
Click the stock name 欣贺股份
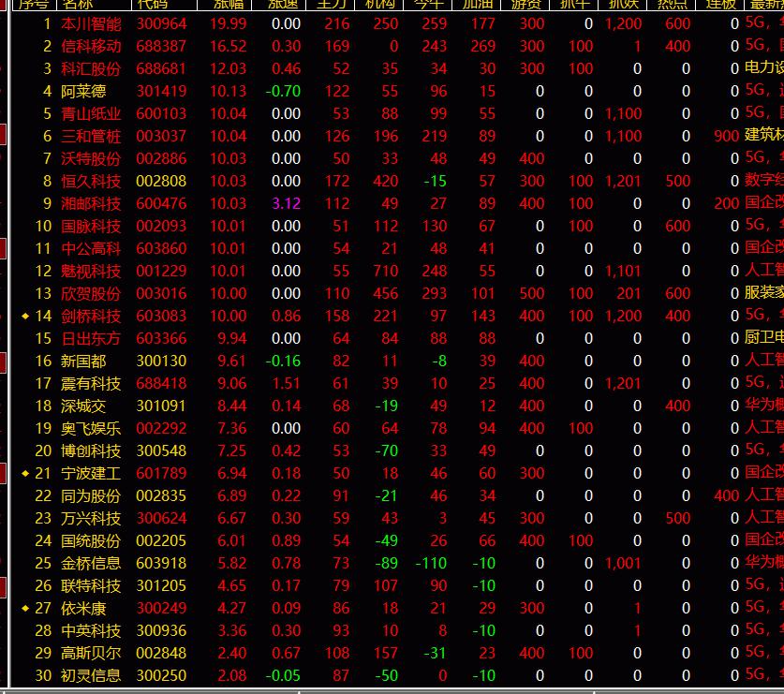(x=91, y=293)
